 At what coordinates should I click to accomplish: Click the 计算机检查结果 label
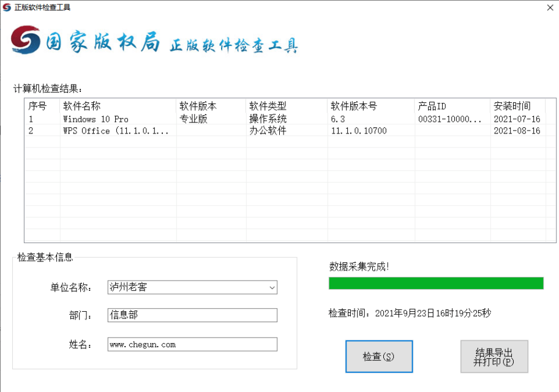pyautogui.click(x=48, y=88)
